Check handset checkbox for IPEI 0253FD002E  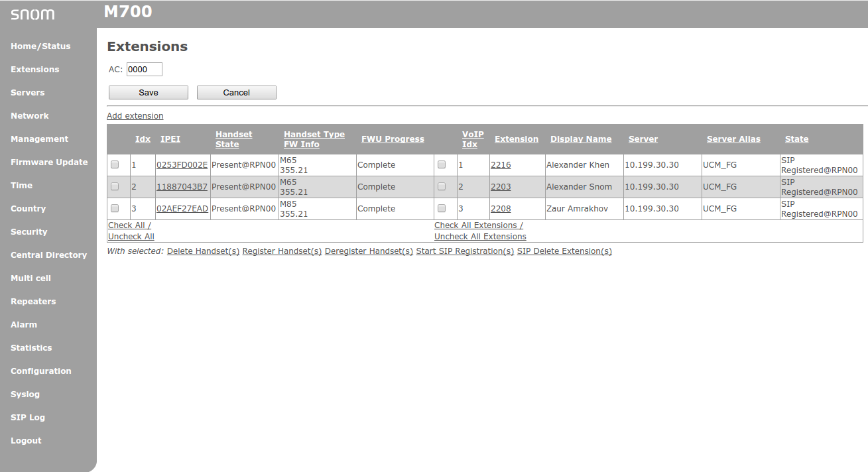[x=115, y=164]
